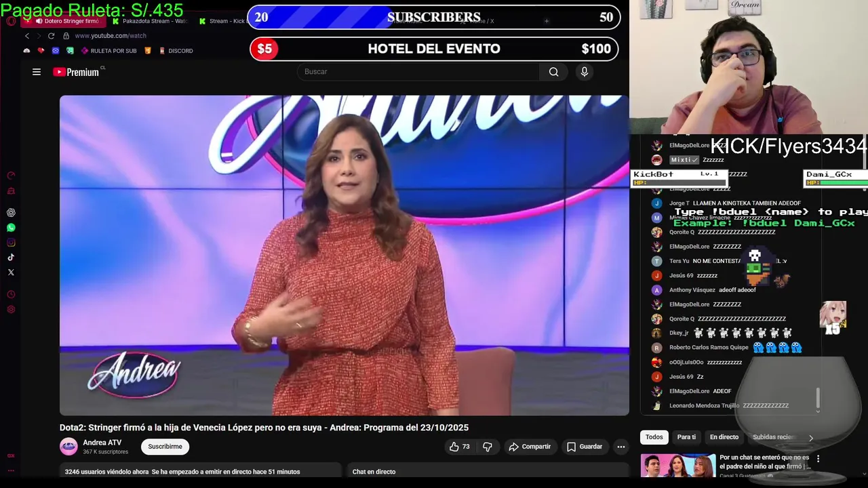Select the Todos filter chip

pyautogui.click(x=654, y=437)
